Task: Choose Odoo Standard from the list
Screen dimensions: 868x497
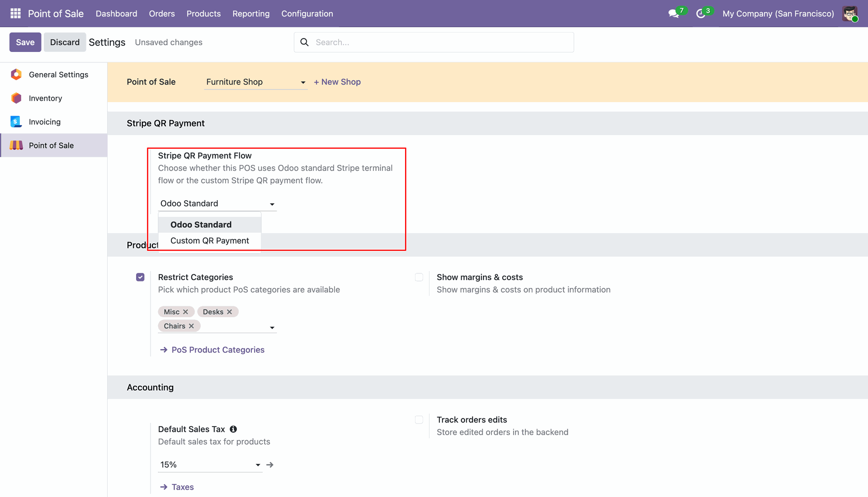Action: pyautogui.click(x=210, y=225)
